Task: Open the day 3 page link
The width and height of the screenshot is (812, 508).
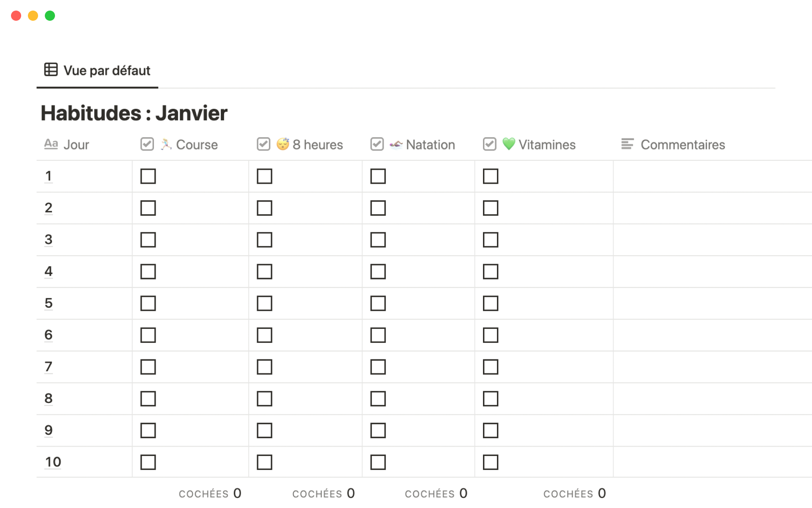Action: coord(49,240)
